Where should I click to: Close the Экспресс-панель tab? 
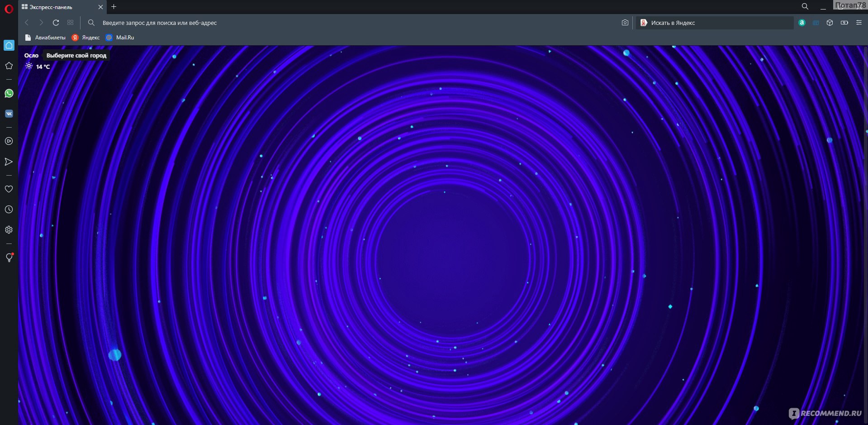(100, 7)
